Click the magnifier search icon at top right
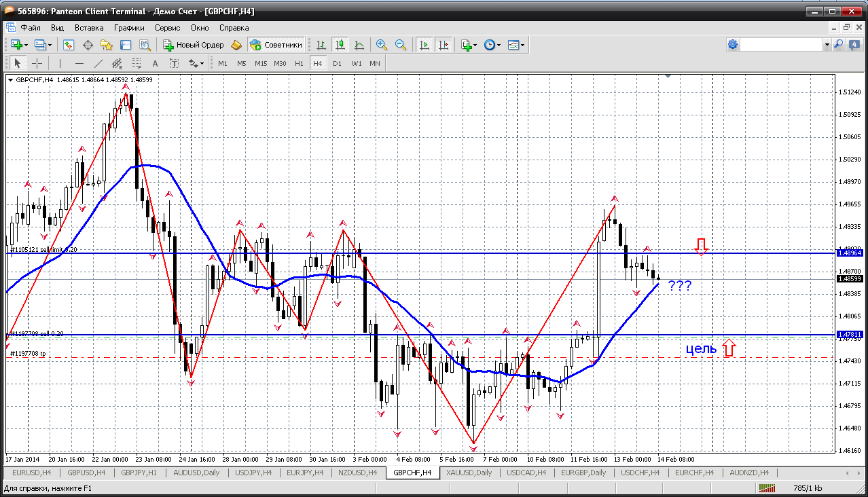The height and width of the screenshot is (497, 868). tap(838, 45)
